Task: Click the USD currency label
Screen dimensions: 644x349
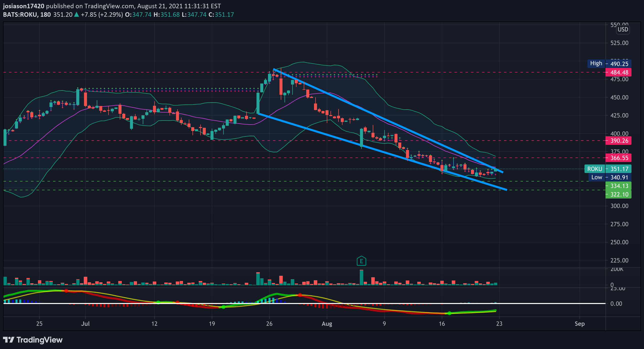Action: pyautogui.click(x=623, y=29)
